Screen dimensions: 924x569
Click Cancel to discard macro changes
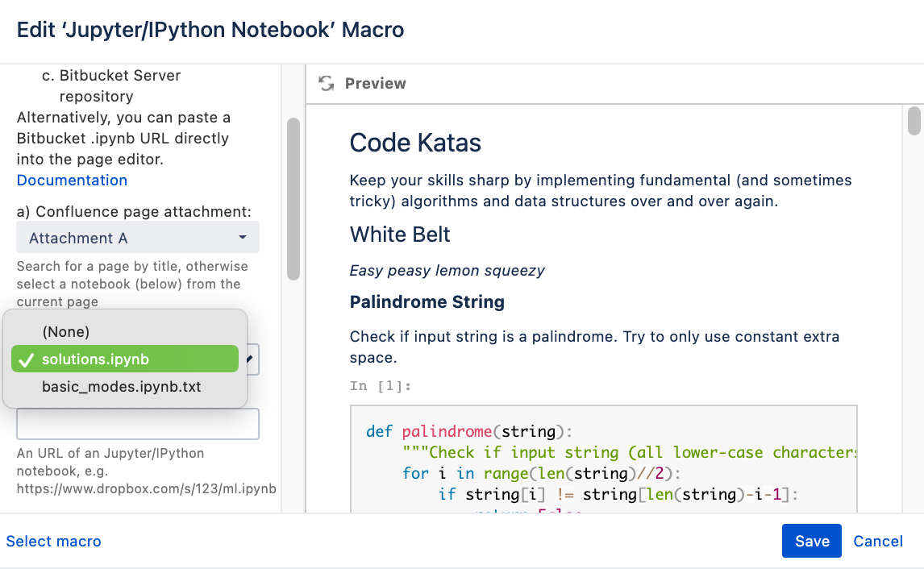[x=878, y=541]
